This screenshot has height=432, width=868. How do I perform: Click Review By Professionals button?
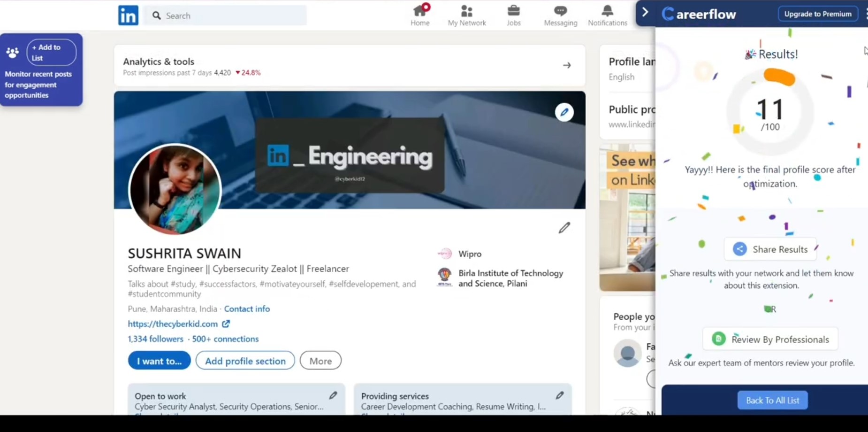(770, 339)
